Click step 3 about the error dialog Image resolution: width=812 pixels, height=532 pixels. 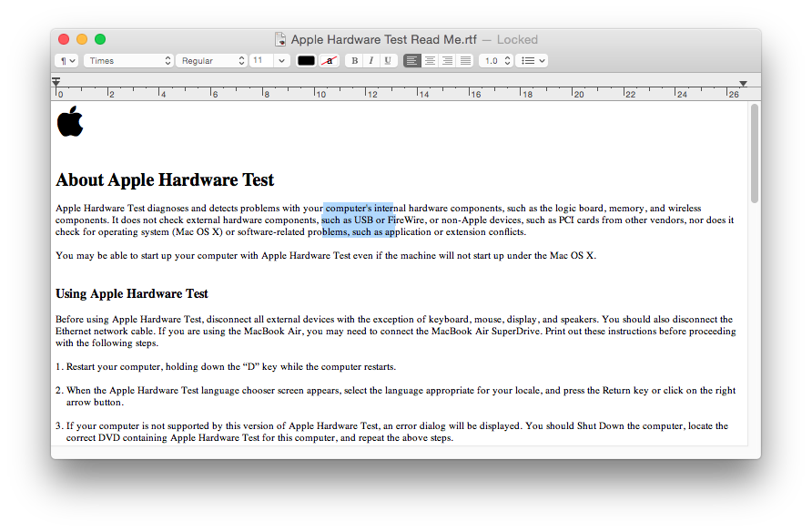click(392, 432)
